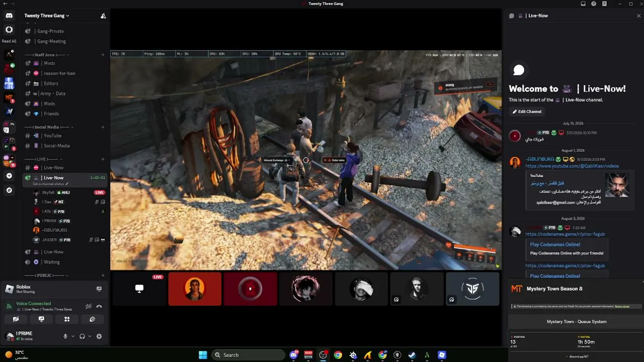The image size is (644, 362).
Task: Open Discord direct messages home icon
Action: pyautogui.click(x=9, y=16)
